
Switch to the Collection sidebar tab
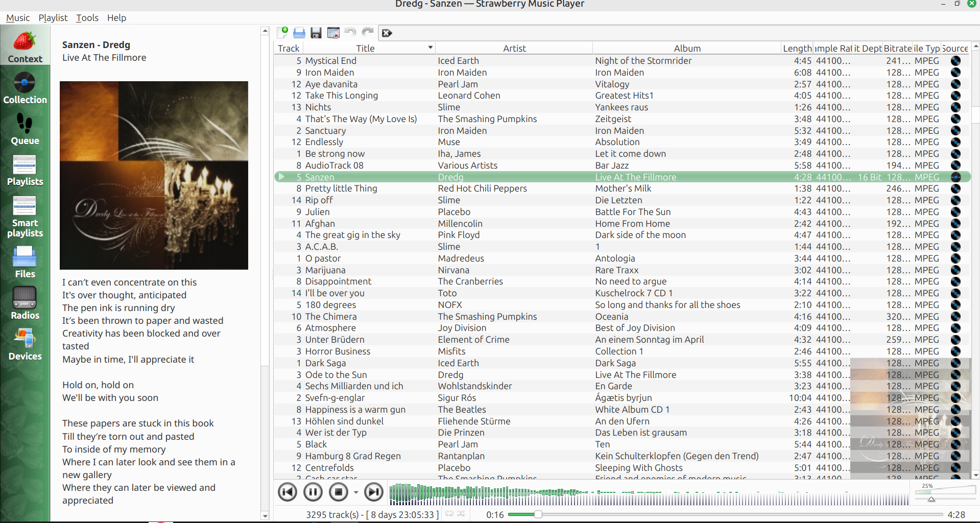[x=25, y=88]
